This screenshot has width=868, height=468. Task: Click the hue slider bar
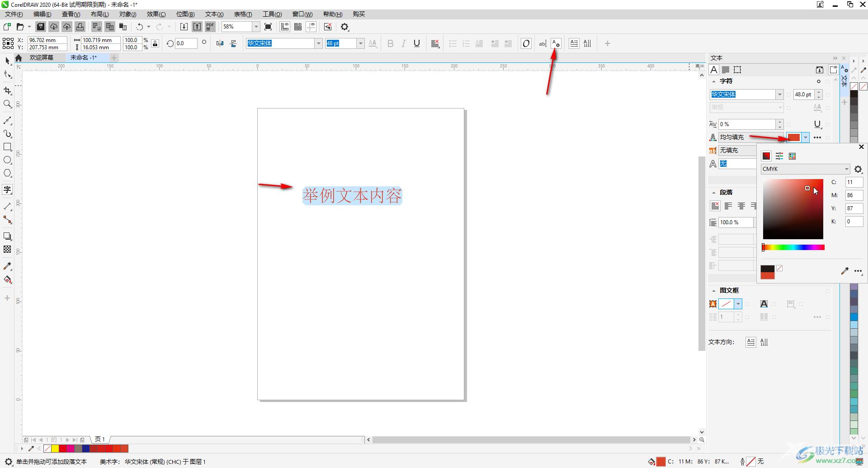(x=793, y=247)
